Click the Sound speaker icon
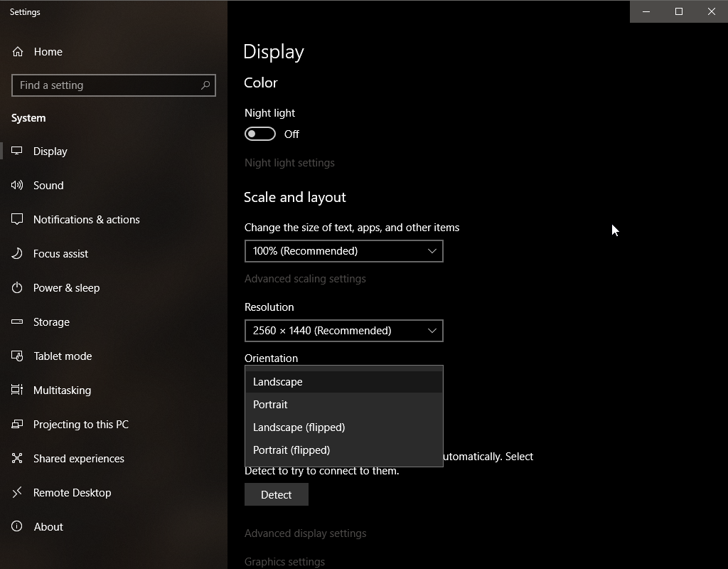The image size is (728, 569). point(17,186)
